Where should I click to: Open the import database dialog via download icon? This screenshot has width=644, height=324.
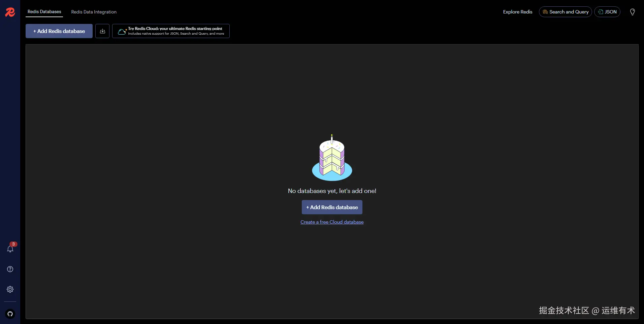(102, 31)
